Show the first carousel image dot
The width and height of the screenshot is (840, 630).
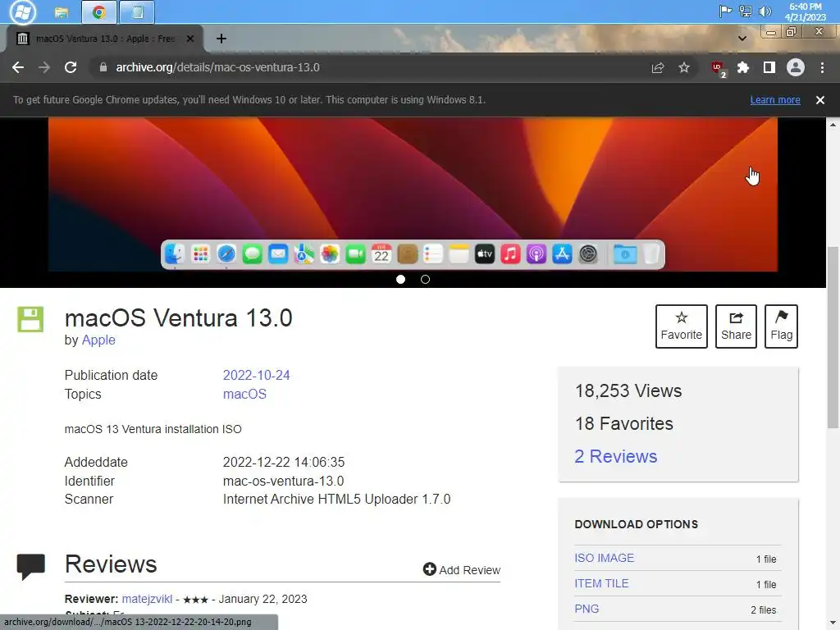point(400,279)
